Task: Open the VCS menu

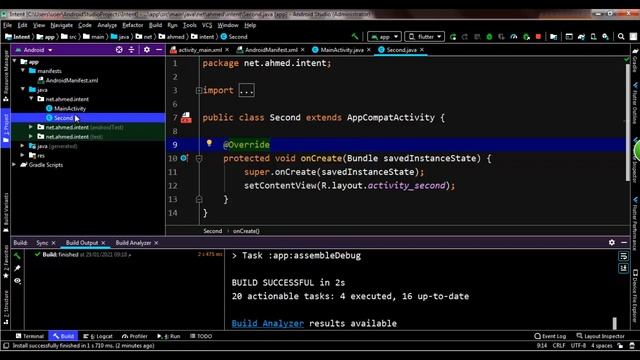Action: [207, 25]
